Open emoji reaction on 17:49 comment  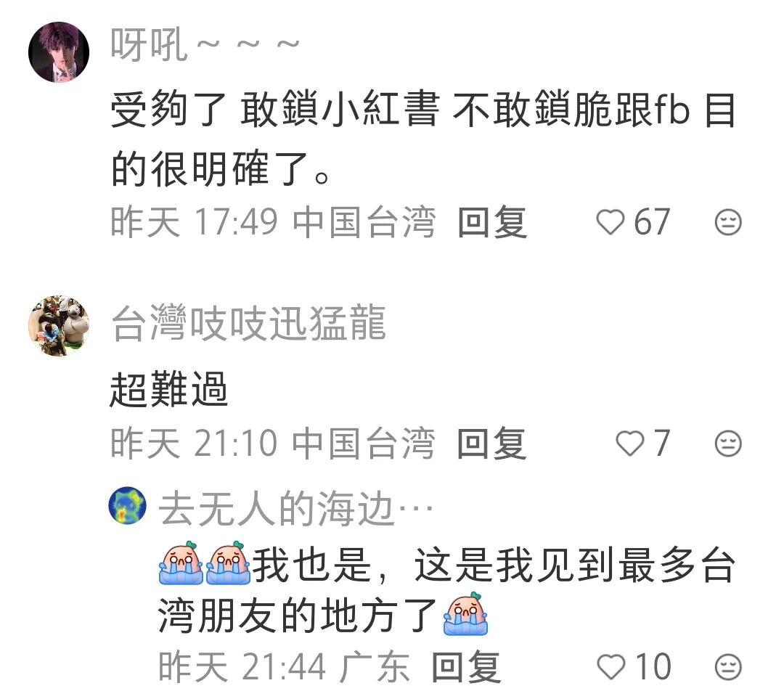tap(728, 222)
